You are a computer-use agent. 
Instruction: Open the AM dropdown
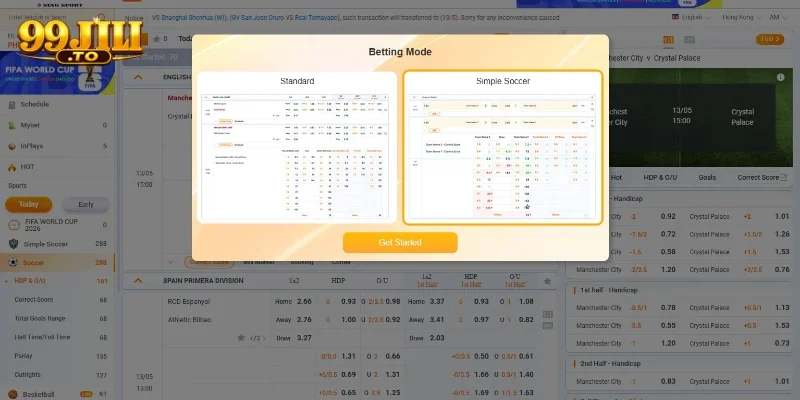click(x=778, y=17)
